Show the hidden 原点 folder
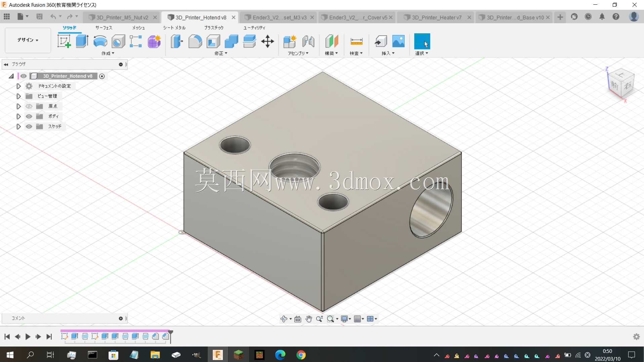 pyautogui.click(x=29, y=106)
